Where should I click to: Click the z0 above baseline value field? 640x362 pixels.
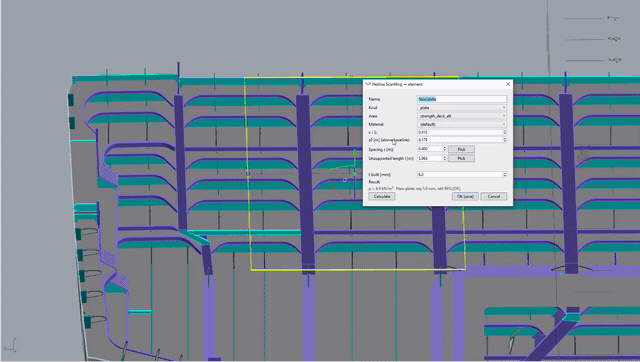[460, 140]
